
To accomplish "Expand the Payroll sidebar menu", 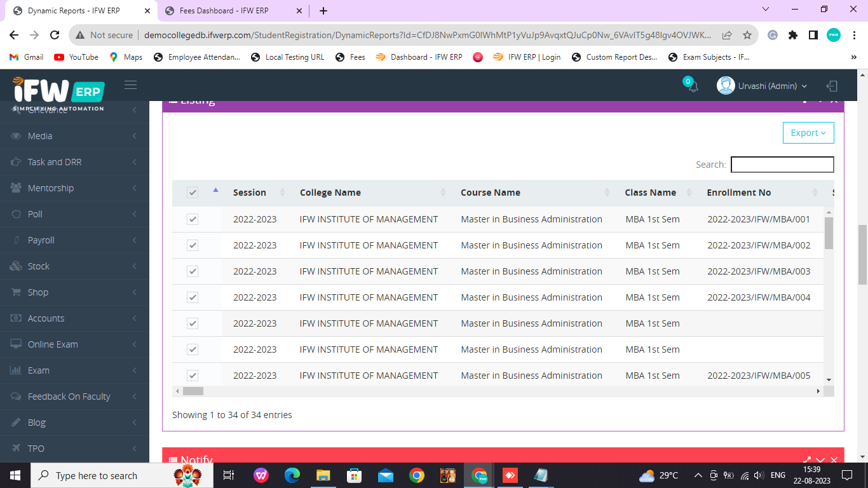I will point(74,240).
